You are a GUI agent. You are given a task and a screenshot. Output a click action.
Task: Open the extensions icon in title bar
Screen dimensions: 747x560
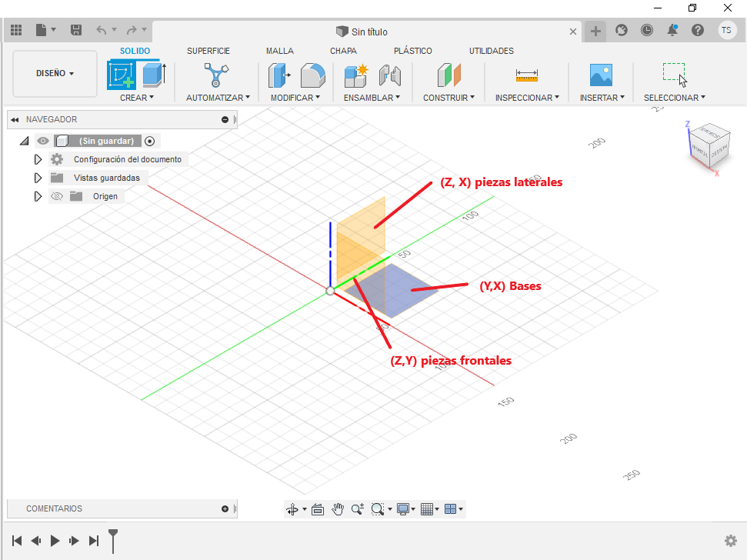pyautogui.click(x=622, y=31)
